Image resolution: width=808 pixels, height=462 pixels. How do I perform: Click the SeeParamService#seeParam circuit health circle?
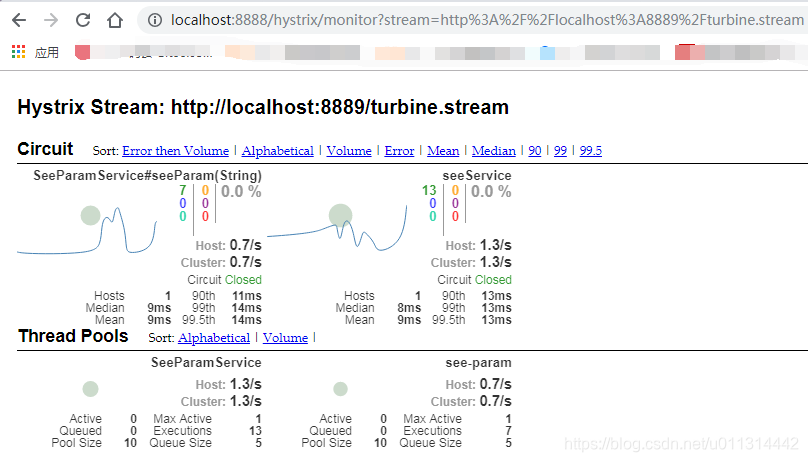click(91, 215)
